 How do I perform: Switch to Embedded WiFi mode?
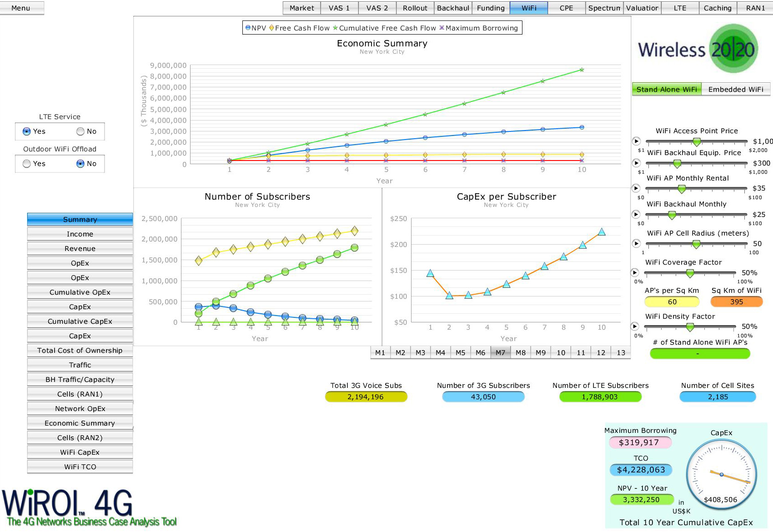click(736, 89)
